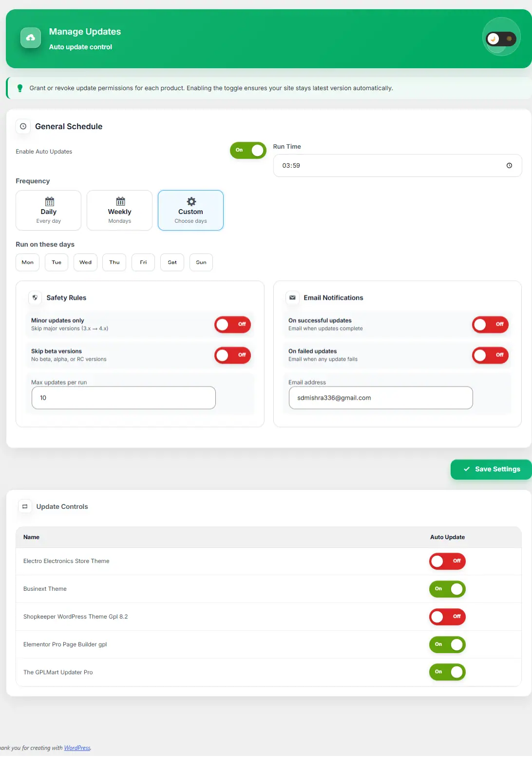532x757 pixels.
Task: Toggle the dark mode switch in the header
Action: pos(501,39)
